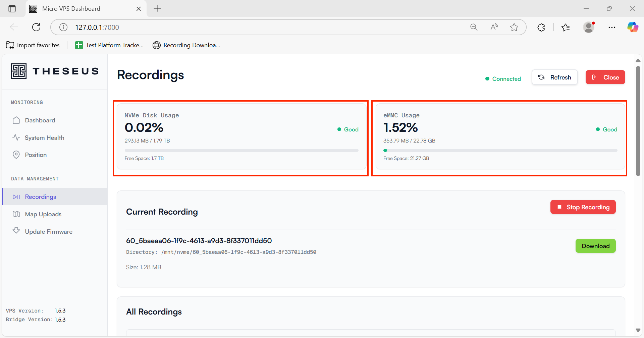Click the browser Zoom magnifier icon
This screenshot has width=644, height=338.
474,27
